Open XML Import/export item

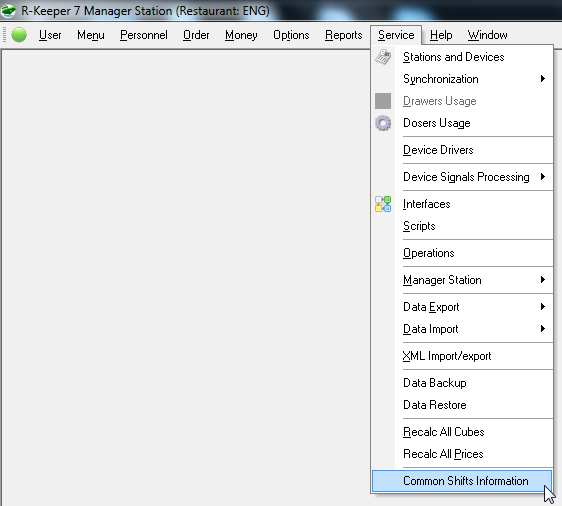point(462,356)
